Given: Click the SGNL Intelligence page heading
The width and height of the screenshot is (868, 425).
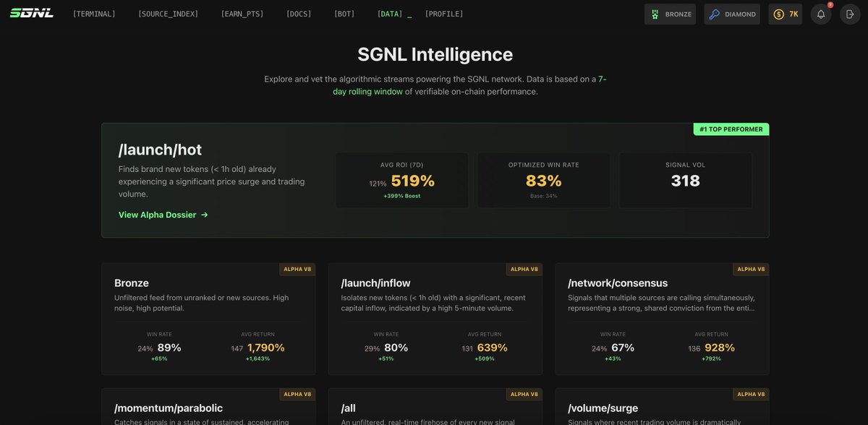Looking at the screenshot, I should tap(435, 54).
